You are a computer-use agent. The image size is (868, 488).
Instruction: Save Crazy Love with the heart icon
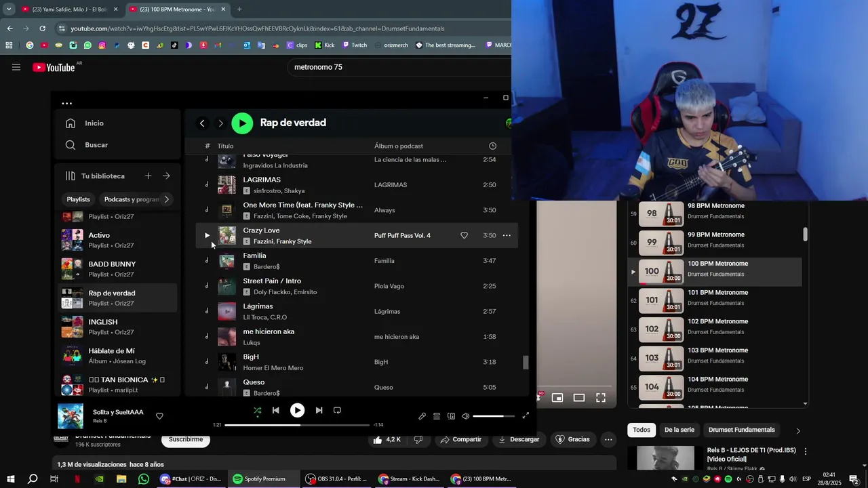464,236
